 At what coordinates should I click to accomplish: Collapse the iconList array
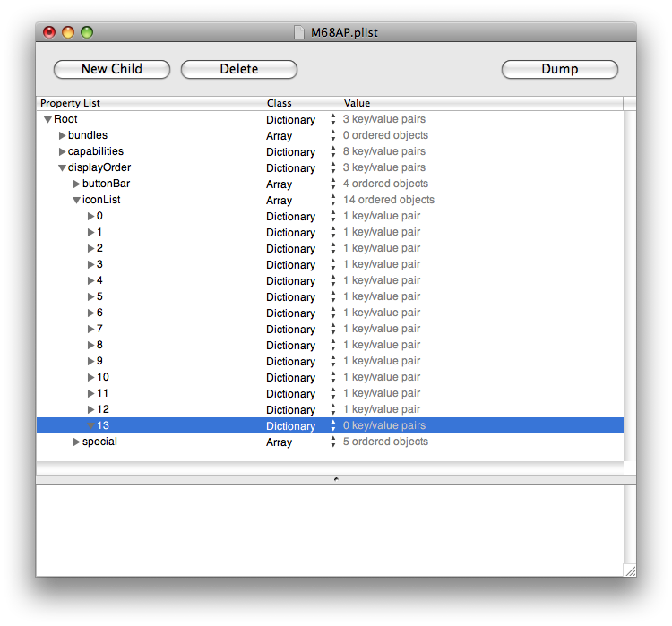76,200
